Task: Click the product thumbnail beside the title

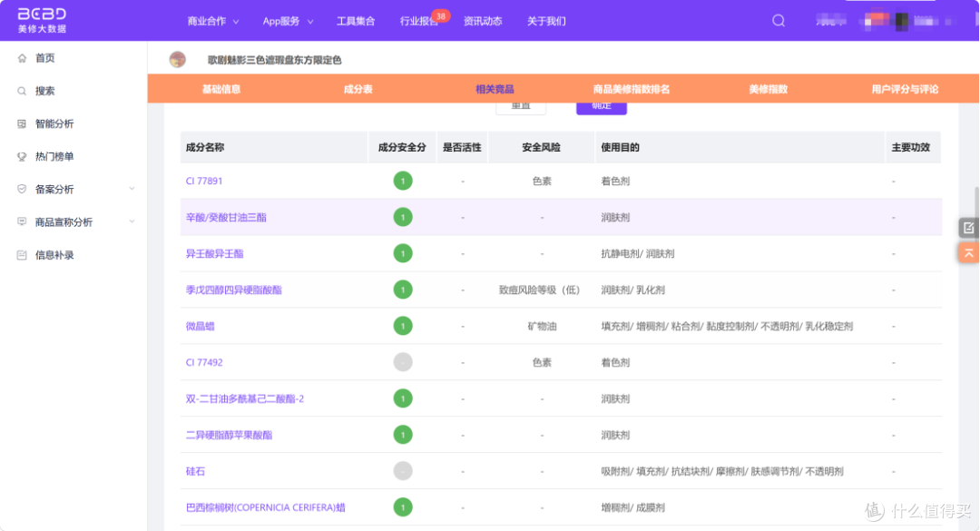Action: coord(178,59)
